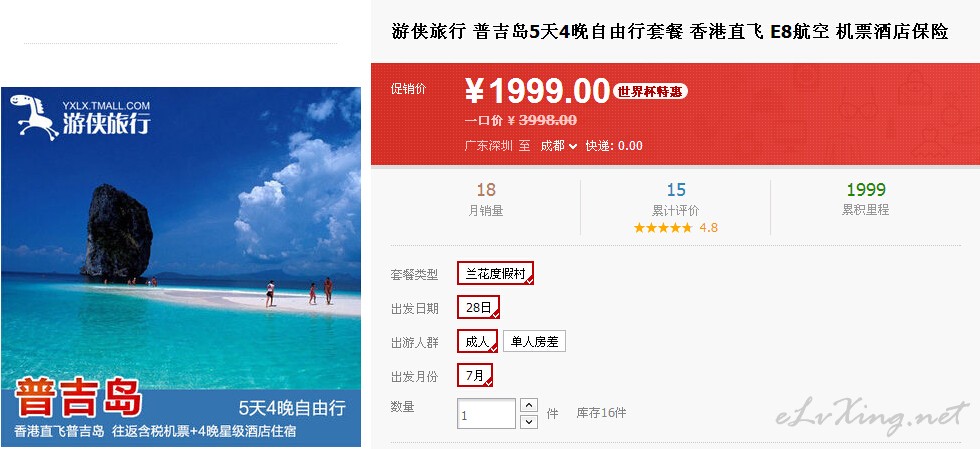Open the 月销量 monthly sales tab
980x449 pixels.
pos(486,200)
